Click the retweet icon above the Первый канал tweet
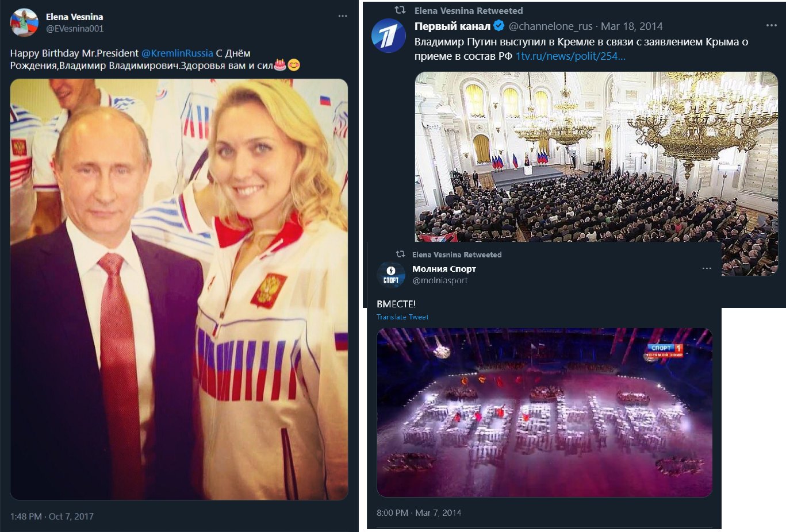This screenshot has height=532, width=786. [x=400, y=10]
